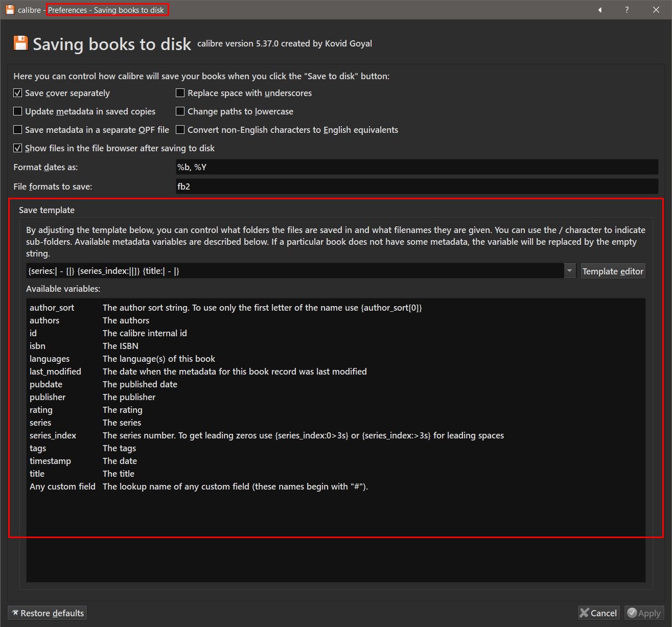672x627 pixels.
Task: Close the Preferences window
Action: (656, 10)
